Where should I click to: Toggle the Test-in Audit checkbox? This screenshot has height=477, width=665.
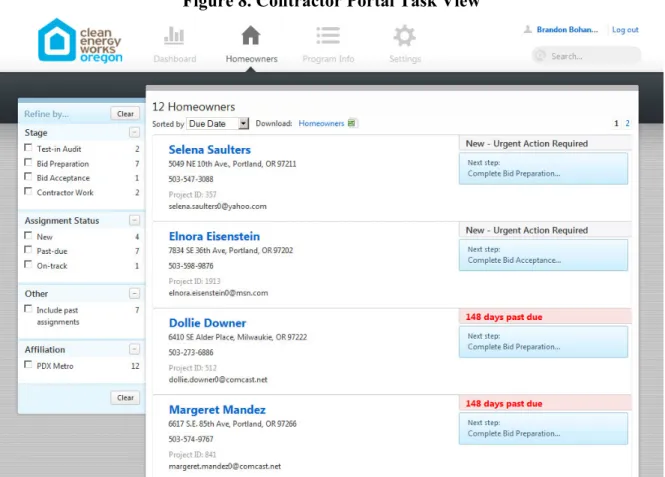tap(28, 148)
